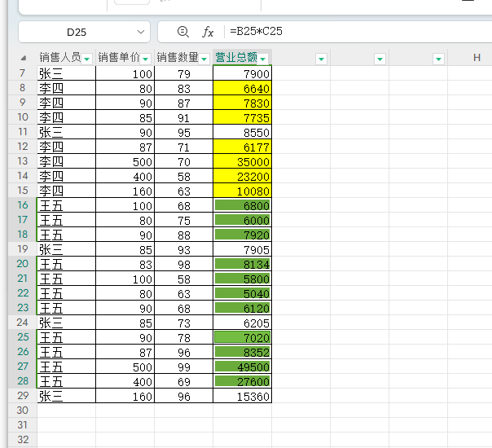Open filter dropdown two columns after 营业总额
492x448 pixels.
point(380,59)
